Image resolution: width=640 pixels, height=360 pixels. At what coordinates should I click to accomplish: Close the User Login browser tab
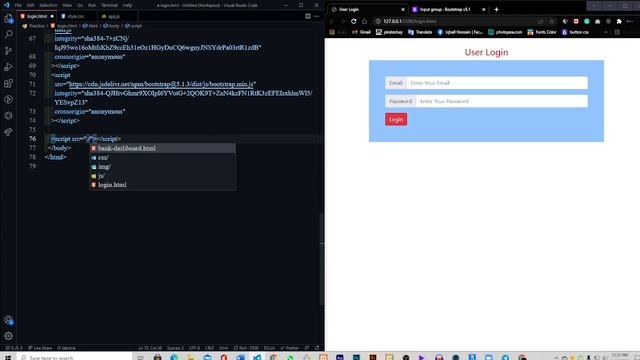tap(403, 9)
